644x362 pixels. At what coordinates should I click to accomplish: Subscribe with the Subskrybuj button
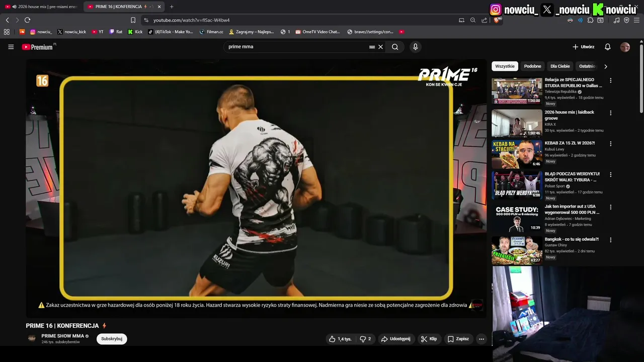pyautogui.click(x=112, y=339)
